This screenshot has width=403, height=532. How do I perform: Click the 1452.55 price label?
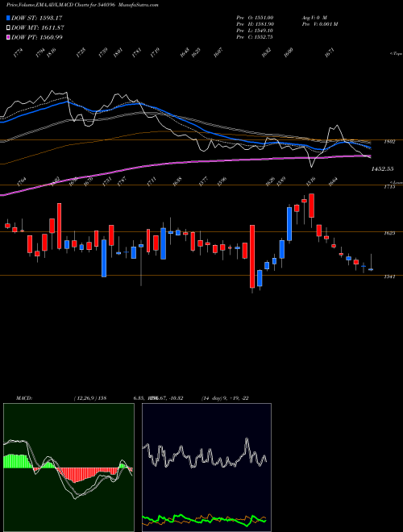382,168
